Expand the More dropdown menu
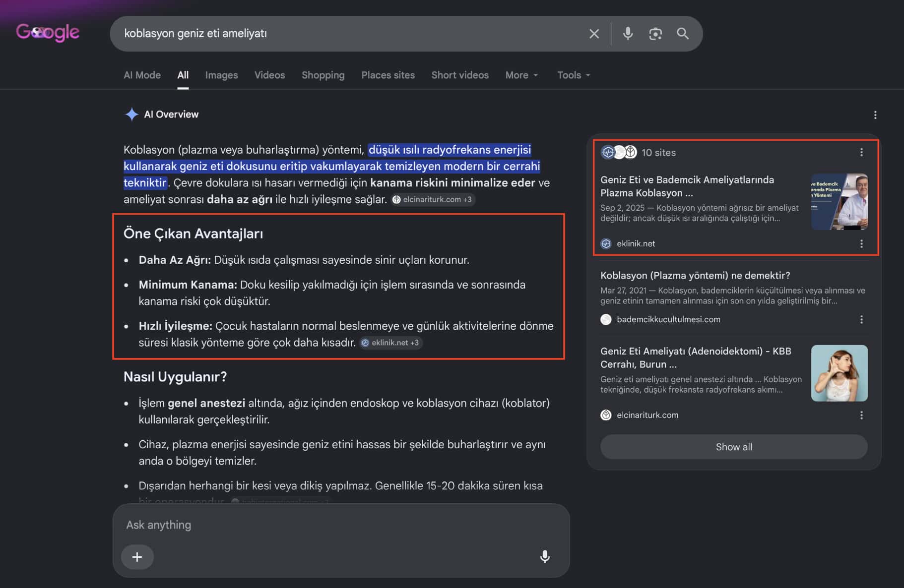The width and height of the screenshot is (904, 588). tap(521, 75)
